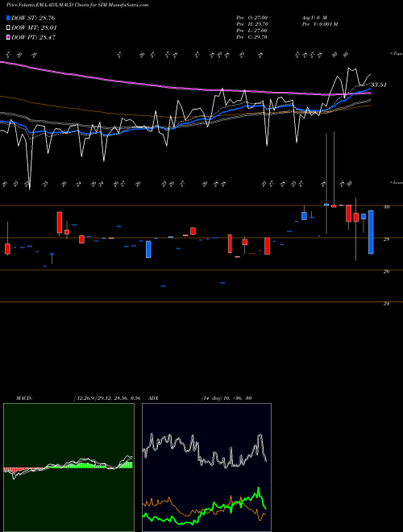403x532 pixels.
Task: Click the MACD parameters '(12,26,9) 29.12, 28.56, 0.56'
Action: (x=107, y=398)
